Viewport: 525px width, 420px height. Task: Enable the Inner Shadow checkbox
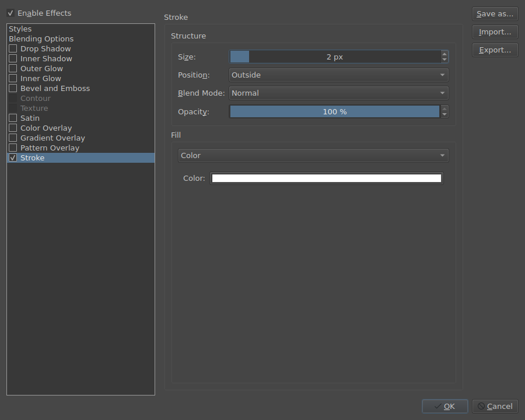tap(13, 58)
